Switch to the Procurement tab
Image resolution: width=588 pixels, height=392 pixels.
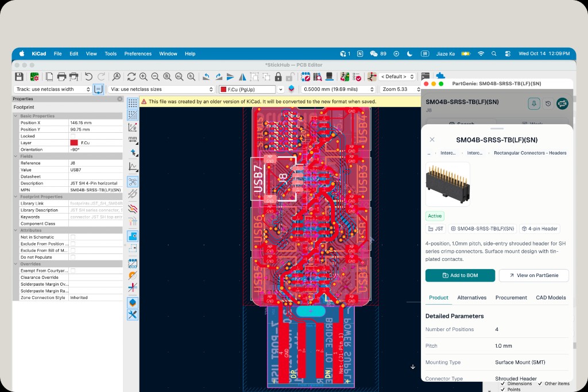pos(511,297)
